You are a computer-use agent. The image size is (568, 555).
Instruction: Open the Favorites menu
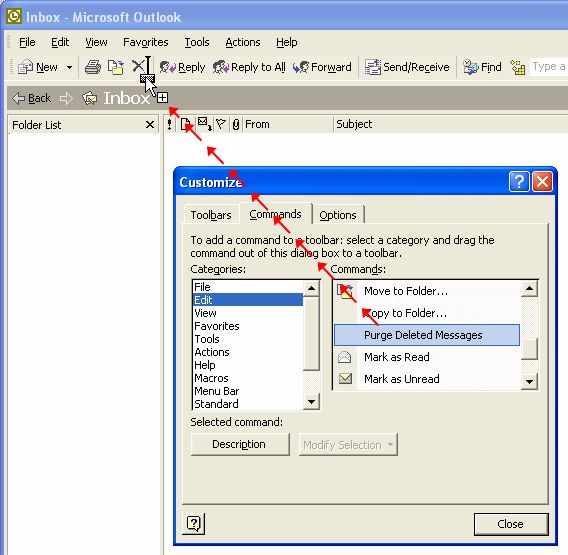(x=146, y=42)
